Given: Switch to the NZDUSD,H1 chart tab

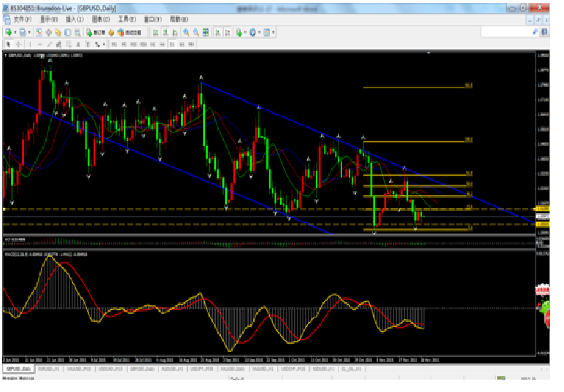Looking at the screenshot, I should [x=323, y=369].
